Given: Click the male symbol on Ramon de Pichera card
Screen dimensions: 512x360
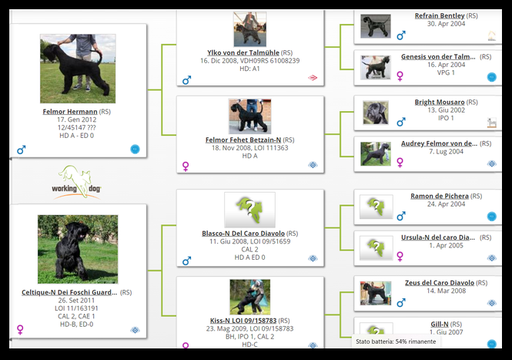Looking at the screenshot, I should tap(401, 216).
